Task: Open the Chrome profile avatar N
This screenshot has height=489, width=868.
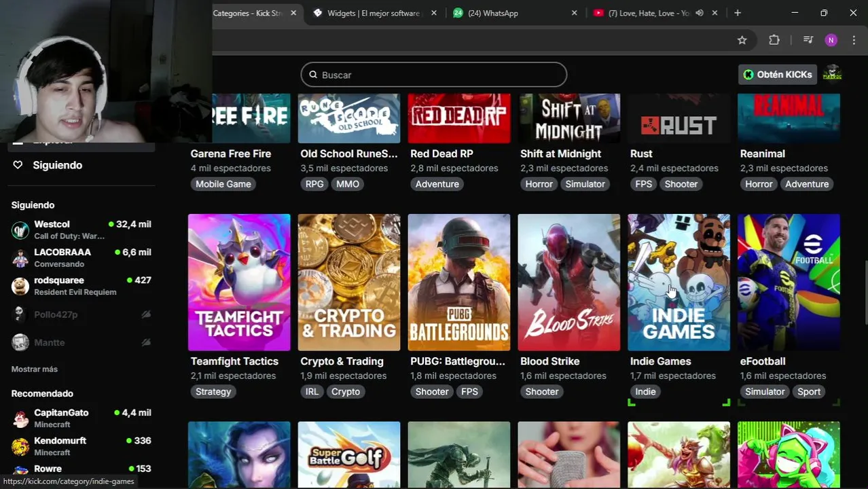Action: coord(831,40)
